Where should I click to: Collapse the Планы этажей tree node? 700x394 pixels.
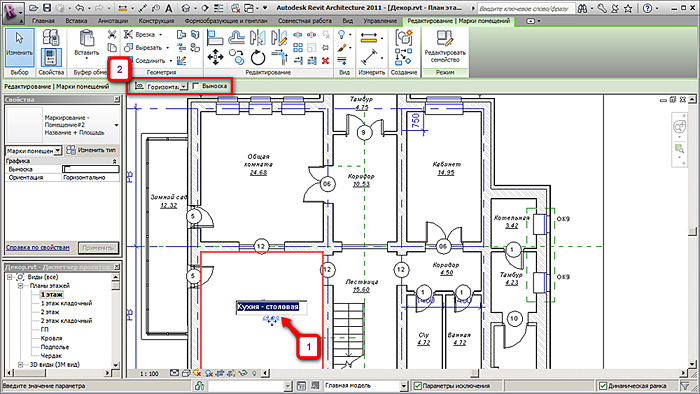[x=21, y=286]
